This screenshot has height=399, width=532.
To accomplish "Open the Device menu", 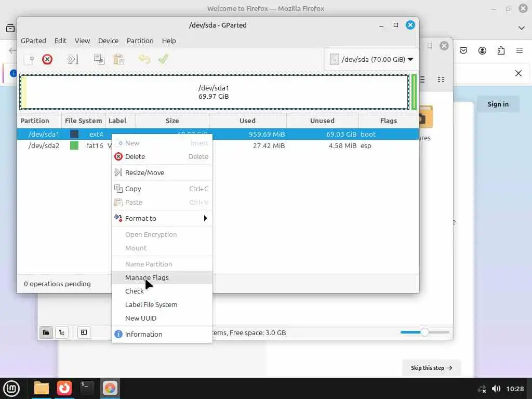I will point(108,41).
